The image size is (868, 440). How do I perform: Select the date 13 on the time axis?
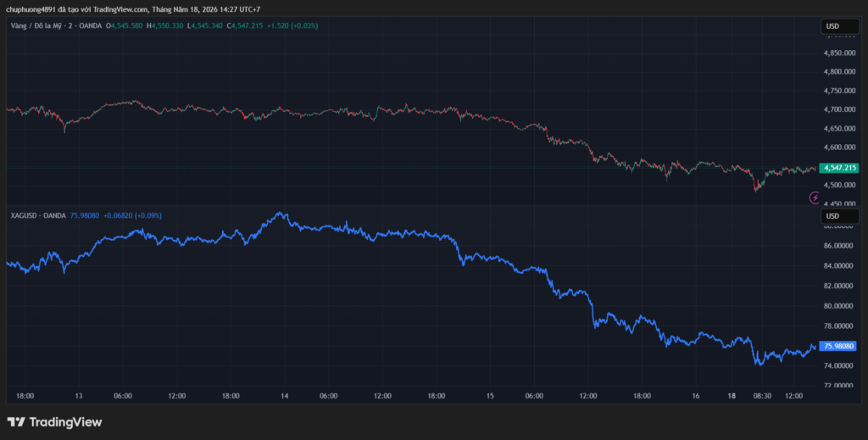[x=79, y=396]
